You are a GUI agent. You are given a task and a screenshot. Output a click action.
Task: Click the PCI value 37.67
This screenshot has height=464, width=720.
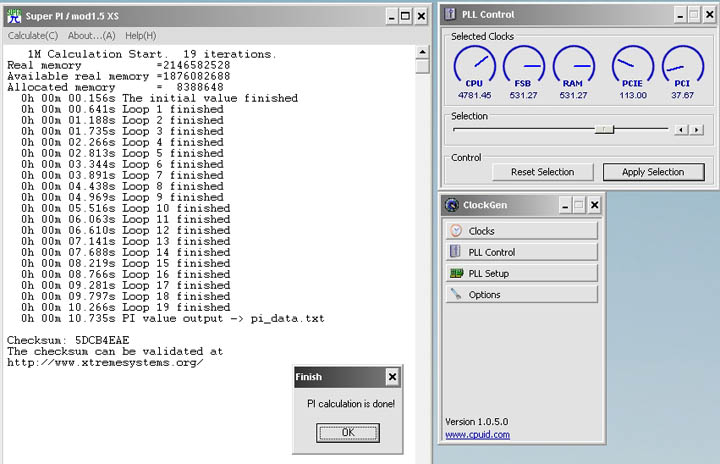pos(682,96)
